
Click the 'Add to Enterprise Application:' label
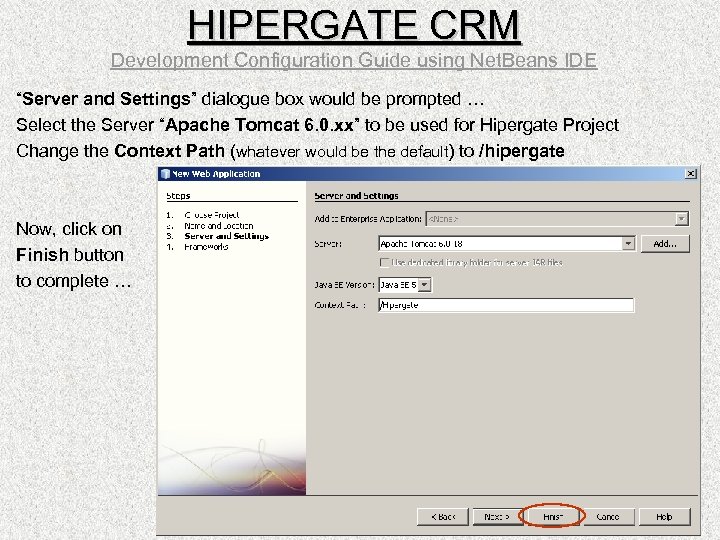pos(368,219)
